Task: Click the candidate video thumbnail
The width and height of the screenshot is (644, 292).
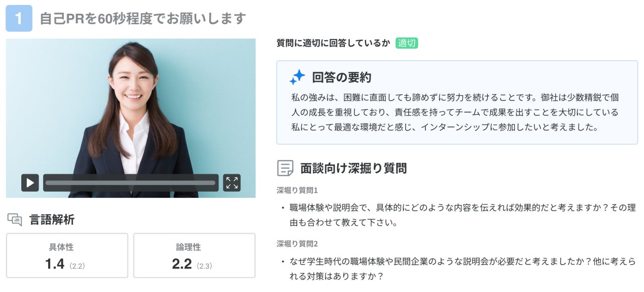Action: tap(131, 118)
